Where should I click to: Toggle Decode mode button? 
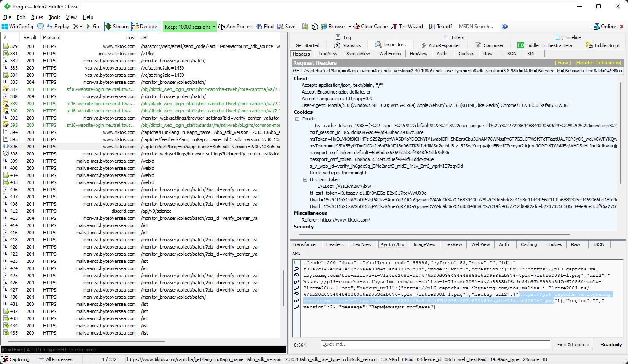point(145,27)
